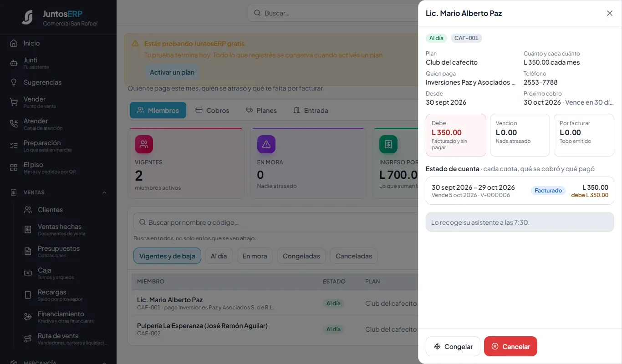Switch to the Planes tab
The image size is (622, 364).
(x=261, y=110)
